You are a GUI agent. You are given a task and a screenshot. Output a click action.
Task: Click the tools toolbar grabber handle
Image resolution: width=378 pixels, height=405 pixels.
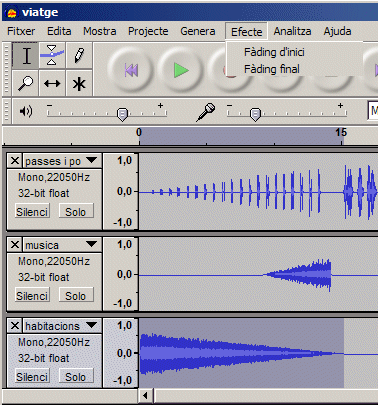pyautogui.click(x=6, y=69)
